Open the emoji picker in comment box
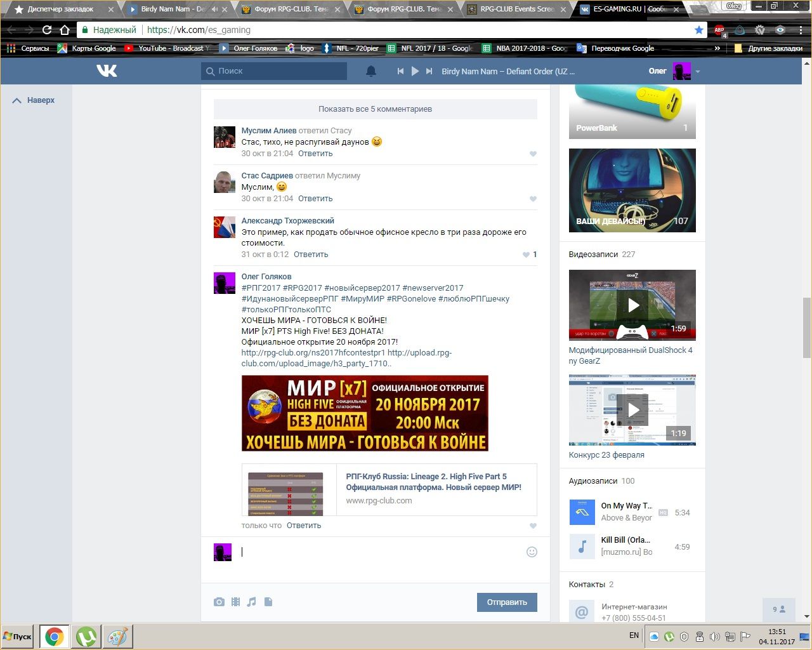 (532, 552)
